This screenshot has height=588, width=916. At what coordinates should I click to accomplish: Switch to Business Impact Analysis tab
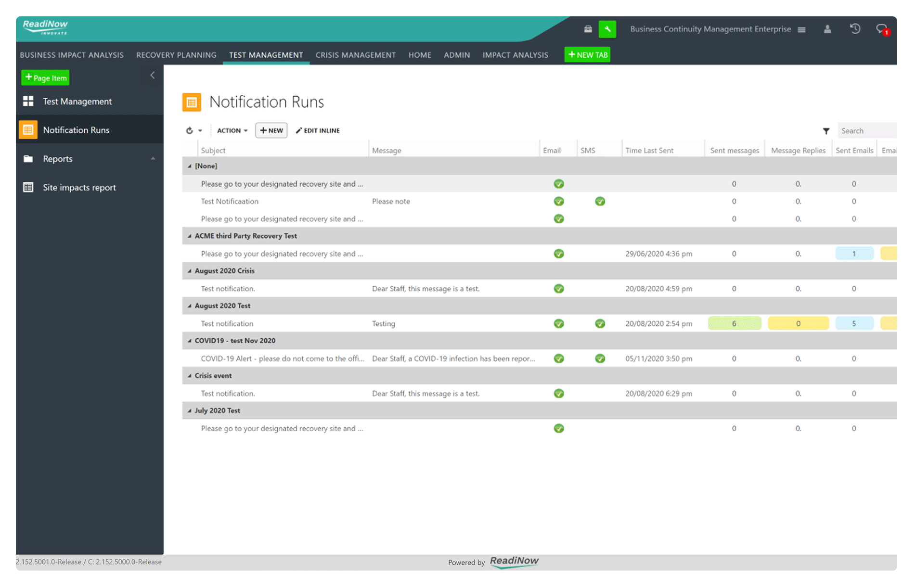click(72, 55)
